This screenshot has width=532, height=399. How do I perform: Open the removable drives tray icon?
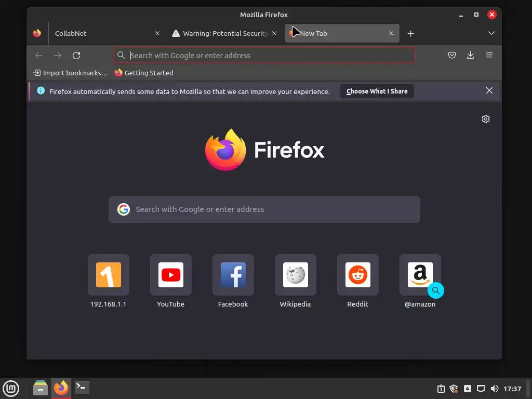[x=467, y=389]
